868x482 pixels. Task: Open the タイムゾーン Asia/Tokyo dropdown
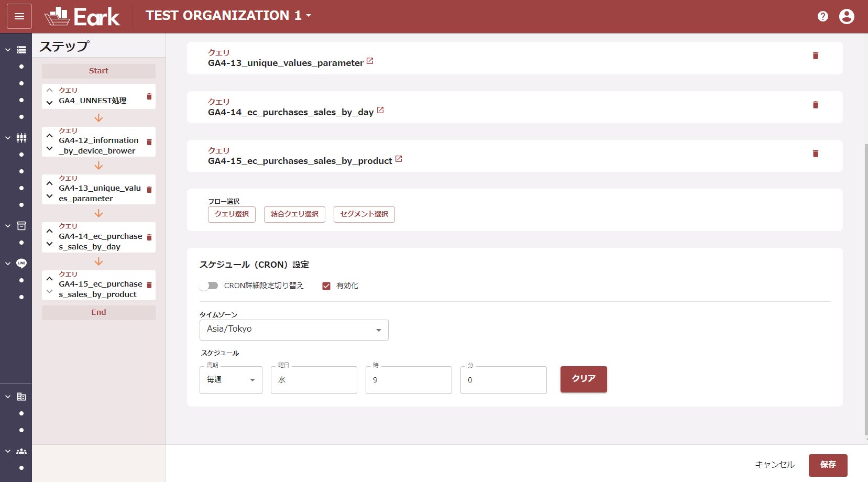294,330
